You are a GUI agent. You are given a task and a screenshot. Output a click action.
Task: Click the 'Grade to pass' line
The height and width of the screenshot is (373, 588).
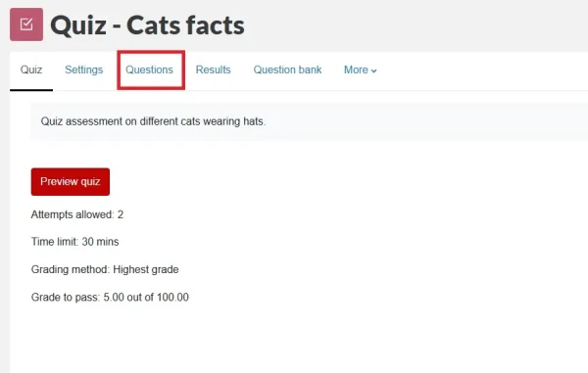tap(110, 297)
